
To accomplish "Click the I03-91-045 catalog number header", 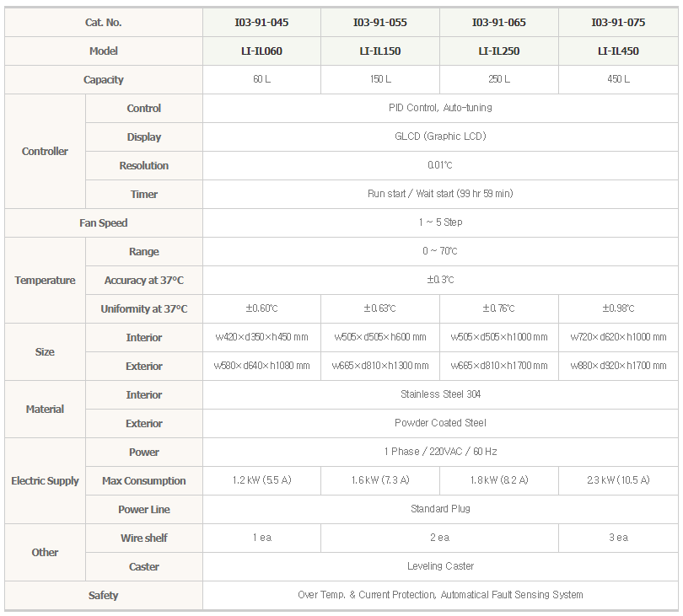I will pos(261,22).
